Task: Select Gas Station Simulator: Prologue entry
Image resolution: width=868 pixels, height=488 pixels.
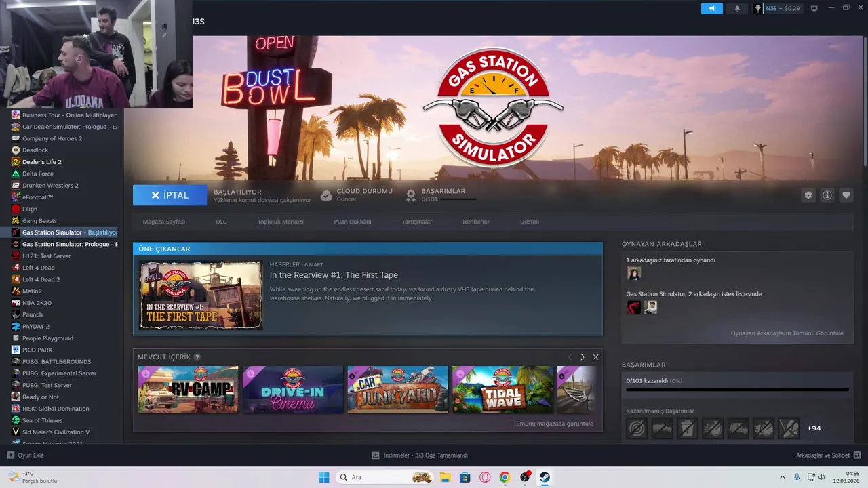Action: coord(64,244)
